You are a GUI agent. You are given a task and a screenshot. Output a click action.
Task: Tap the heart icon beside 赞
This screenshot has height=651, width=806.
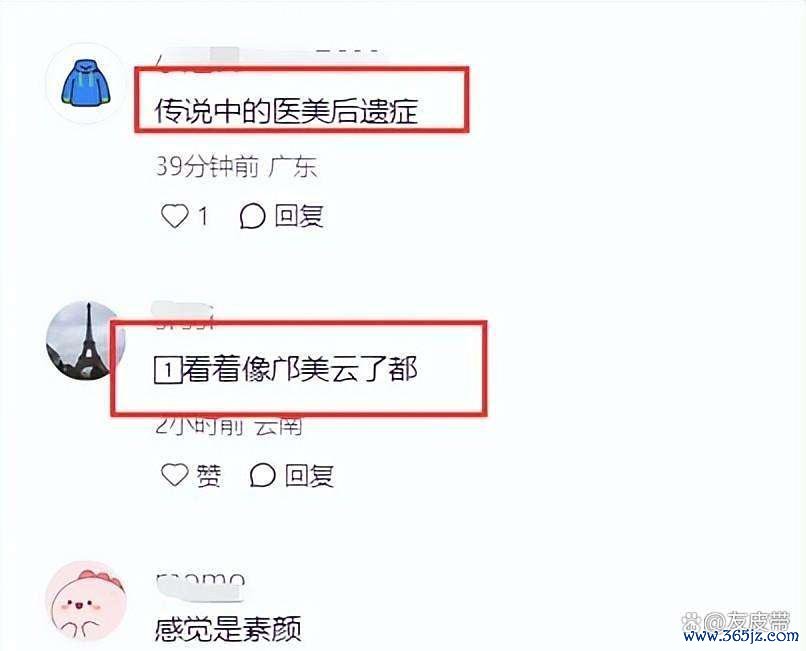coord(175,475)
